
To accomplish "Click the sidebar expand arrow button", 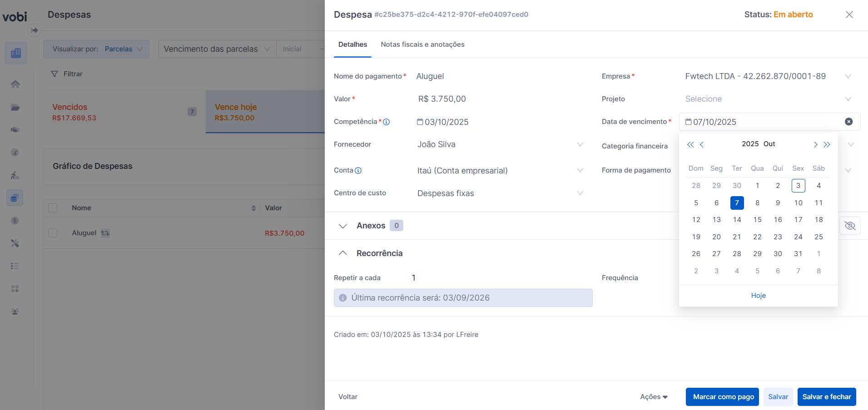I will (x=35, y=30).
